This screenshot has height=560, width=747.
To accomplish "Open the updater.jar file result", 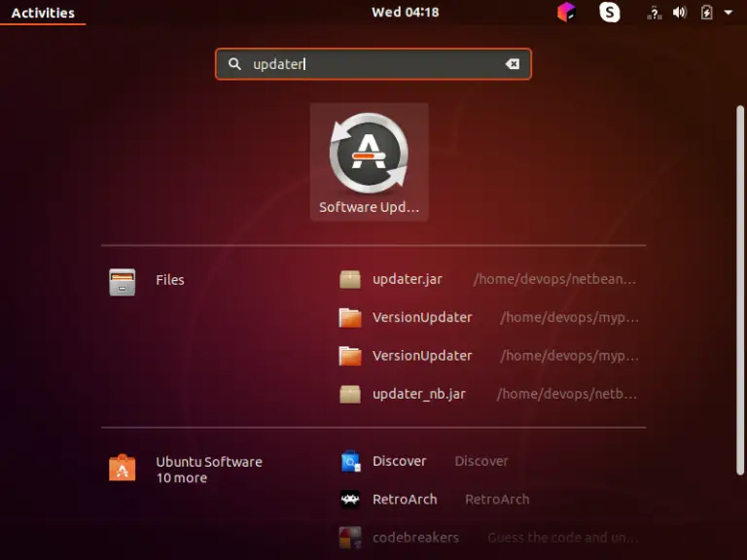I will 407,279.
